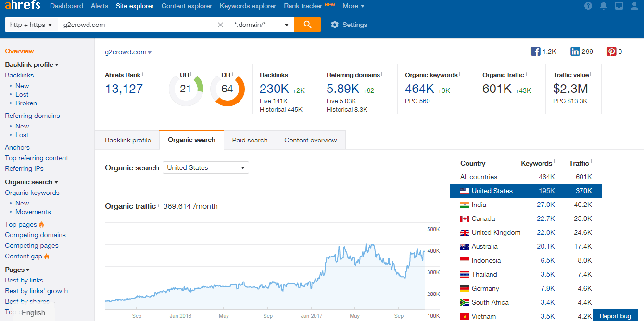Open the http + https protocol dropdown
Image resolution: width=644 pixels, height=321 pixels.
pyautogui.click(x=31, y=25)
